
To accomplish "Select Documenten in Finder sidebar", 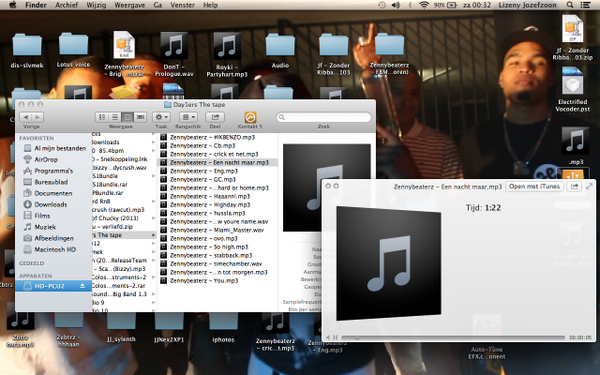I will click(54, 193).
